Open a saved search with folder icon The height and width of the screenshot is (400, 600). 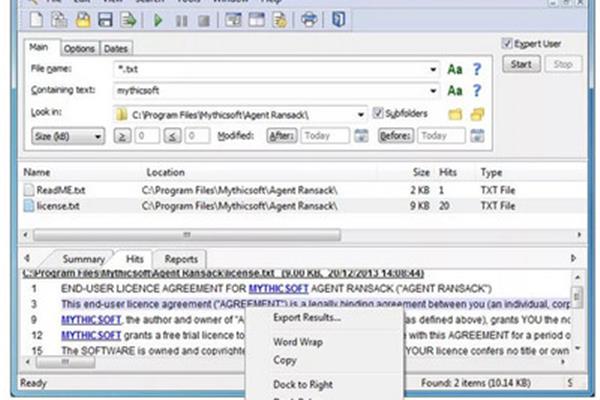pyautogui.click(x=82, y=19)
